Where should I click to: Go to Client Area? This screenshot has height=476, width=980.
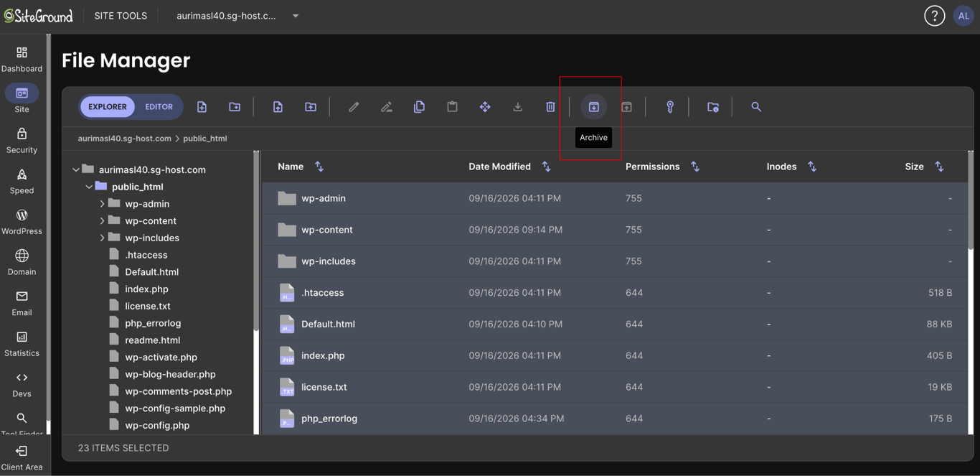coord(22,458)
